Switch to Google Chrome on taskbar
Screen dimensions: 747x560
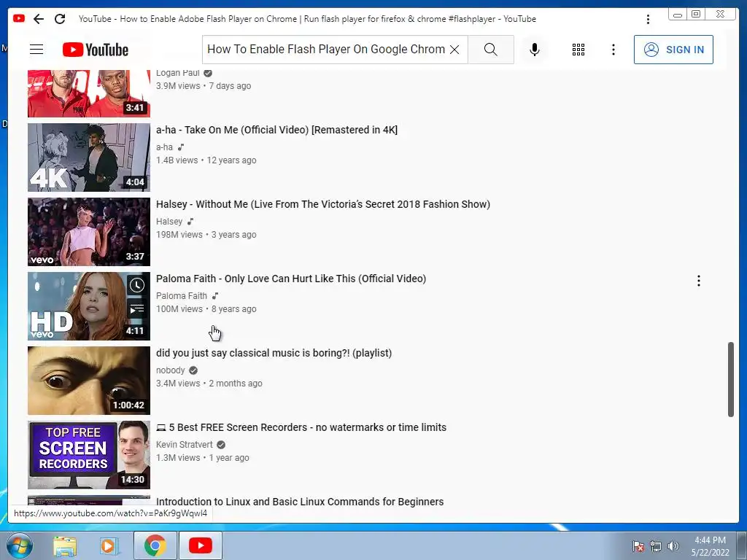pos(155,545)
